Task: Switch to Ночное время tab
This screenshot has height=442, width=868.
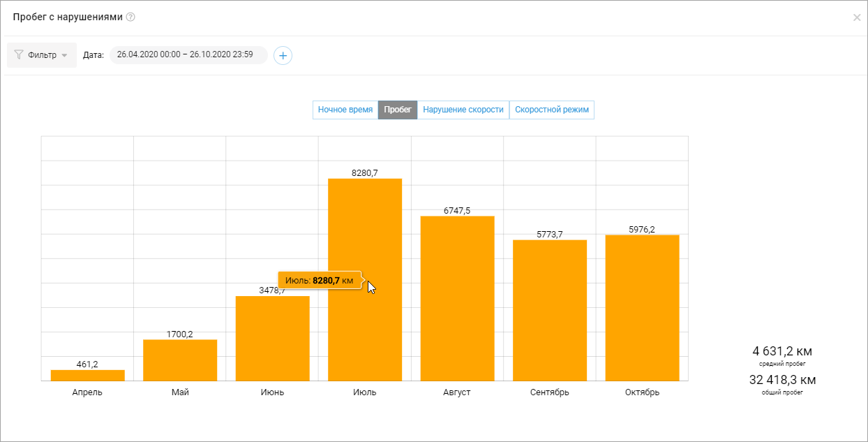Action: click(x=345, y=110)
